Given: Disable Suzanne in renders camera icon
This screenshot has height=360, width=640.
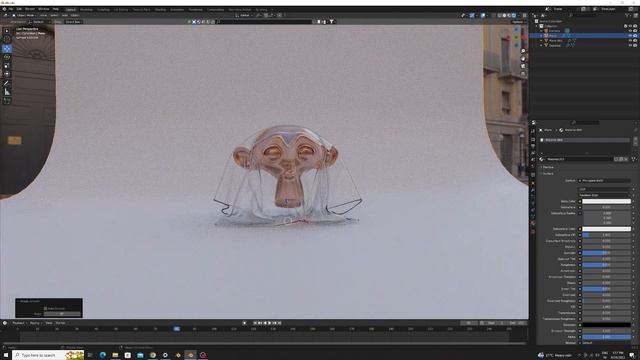Looking at the screenshot, I should click(x=635, y=45).
